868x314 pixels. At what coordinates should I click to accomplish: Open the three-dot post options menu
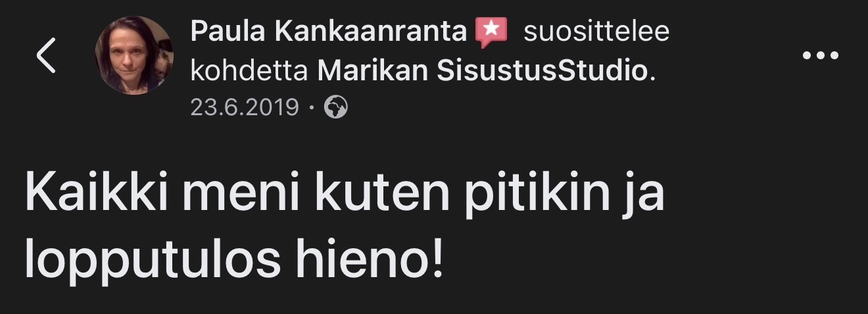821,57
